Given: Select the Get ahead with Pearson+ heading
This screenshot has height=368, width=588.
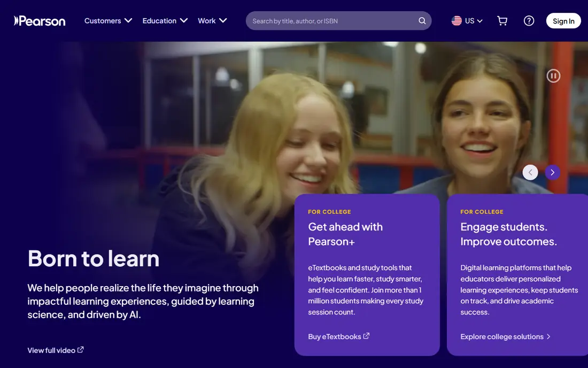Looking at the screenshot, I should [x=345, y=234].
